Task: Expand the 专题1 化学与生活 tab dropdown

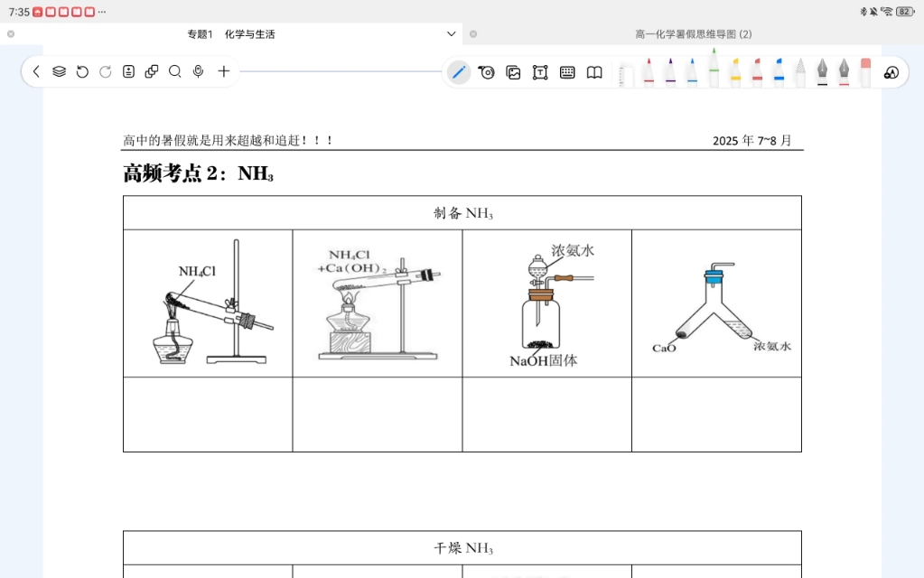Action: 452,33
